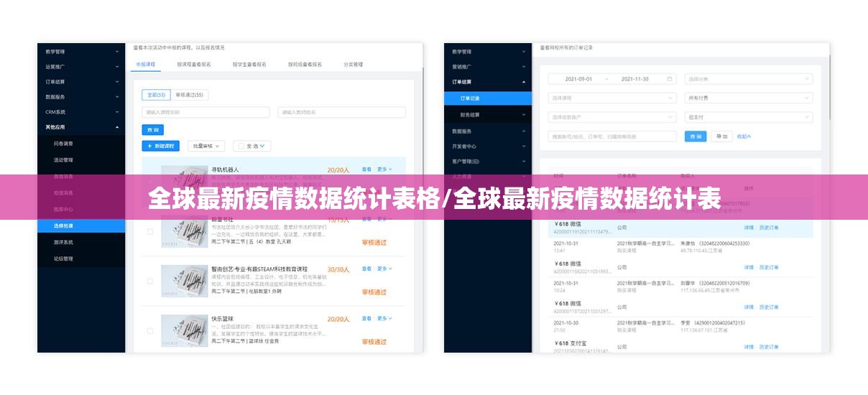Open 更多 menu for 快乐篮球 course
Screen dimensions: 868x395
tap(384, 318)
